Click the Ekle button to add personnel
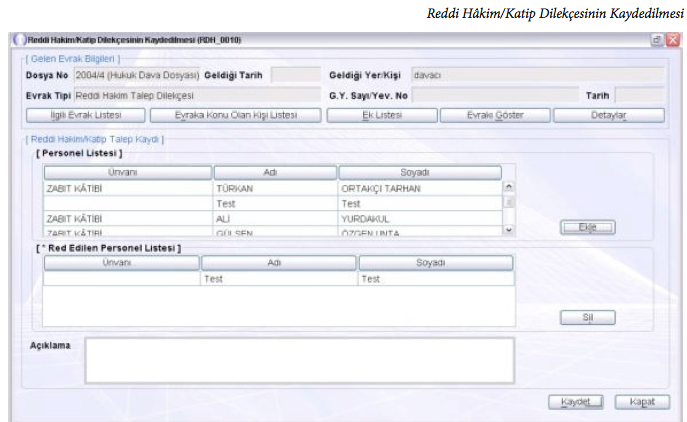687x422 pixels. click(587, 227)
